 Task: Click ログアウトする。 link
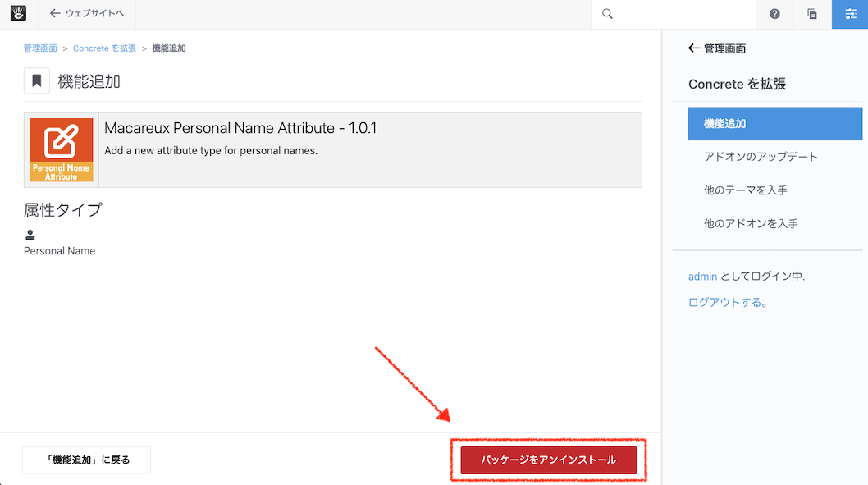[x=728, y=302]
